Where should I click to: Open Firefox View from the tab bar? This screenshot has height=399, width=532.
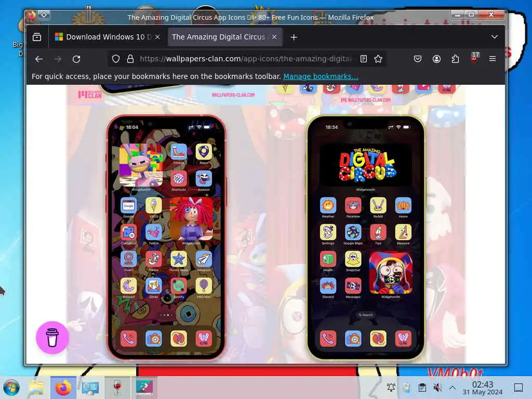coord(37,37)
